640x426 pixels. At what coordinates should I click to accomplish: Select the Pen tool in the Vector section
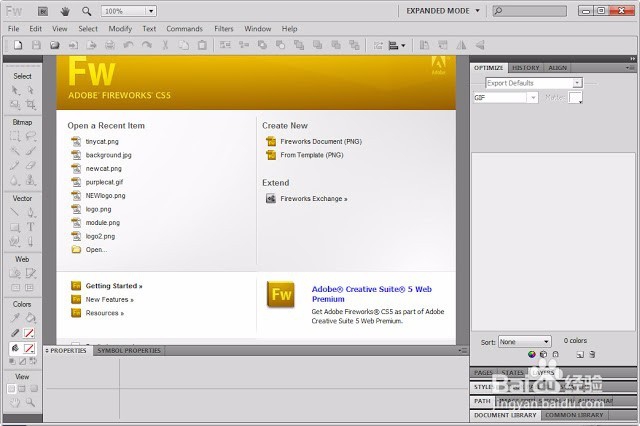(31, 212)
